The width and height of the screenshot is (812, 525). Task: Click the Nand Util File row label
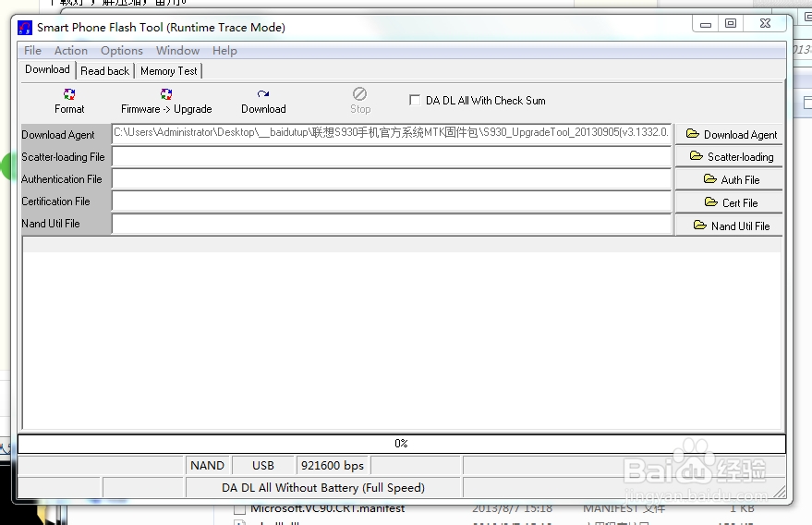(x=50, y=224)
